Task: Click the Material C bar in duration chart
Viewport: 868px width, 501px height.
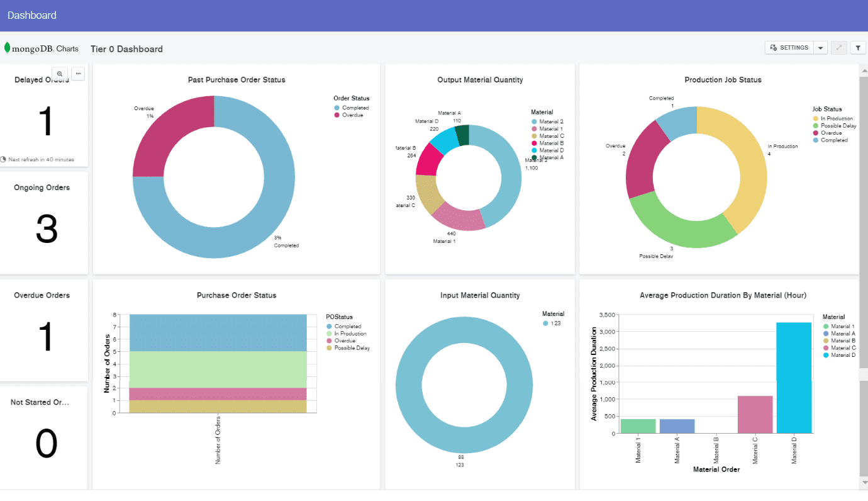Action: (x=754, y=414)
